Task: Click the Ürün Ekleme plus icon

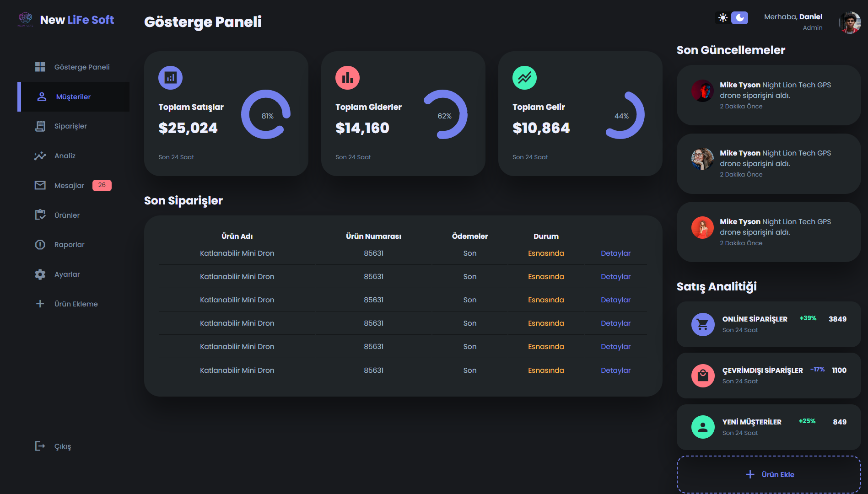Action: (x=40, y=304)
